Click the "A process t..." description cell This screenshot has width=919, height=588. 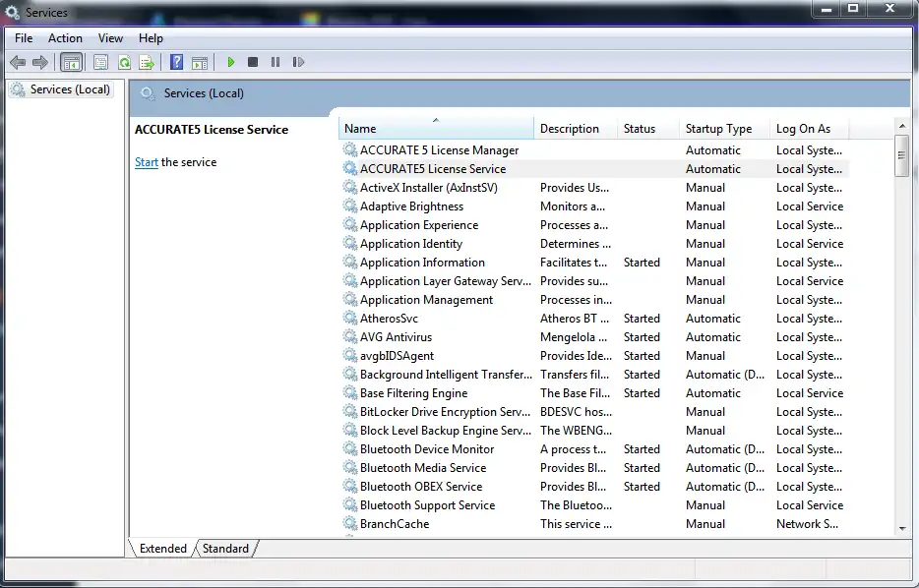tap(574, 449)
